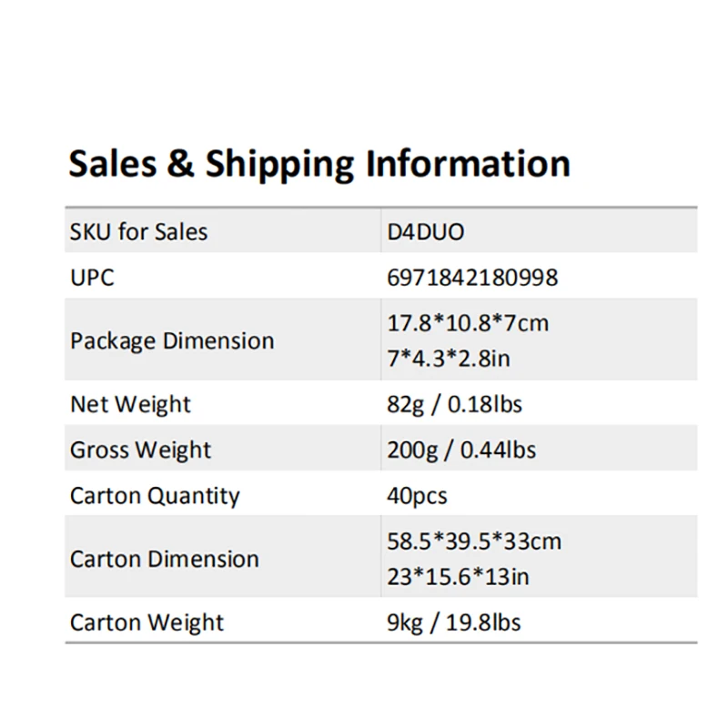Select the Carton Quantity label
The width and height of the screenshot is (728, 728).
pos(155,496)
